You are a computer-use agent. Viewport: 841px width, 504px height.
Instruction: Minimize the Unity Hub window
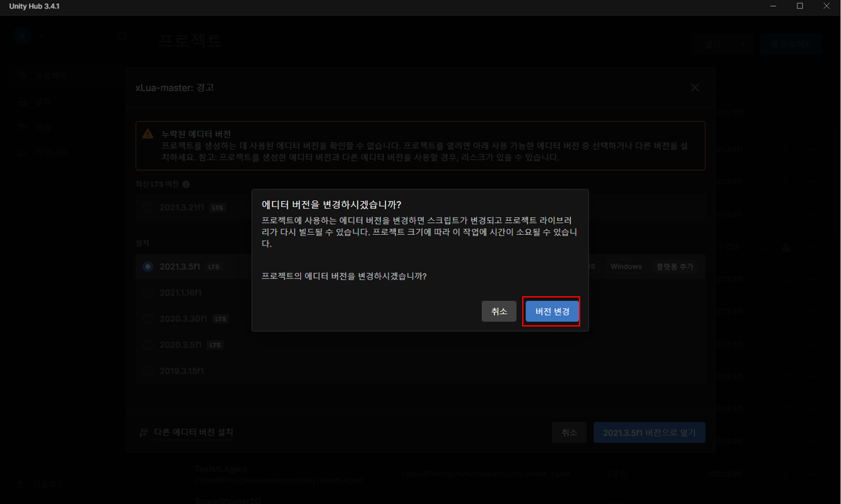pyautogui.click(x=773, y=6)
